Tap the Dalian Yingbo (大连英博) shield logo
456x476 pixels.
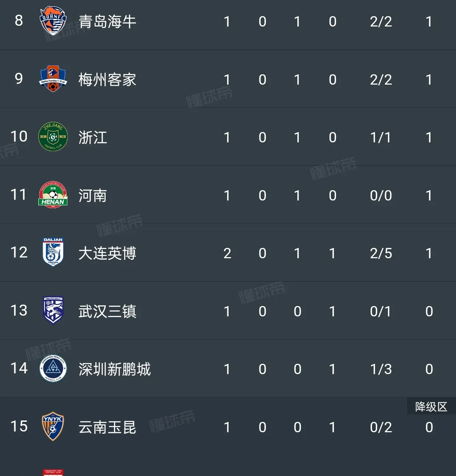tap(53, 252)
